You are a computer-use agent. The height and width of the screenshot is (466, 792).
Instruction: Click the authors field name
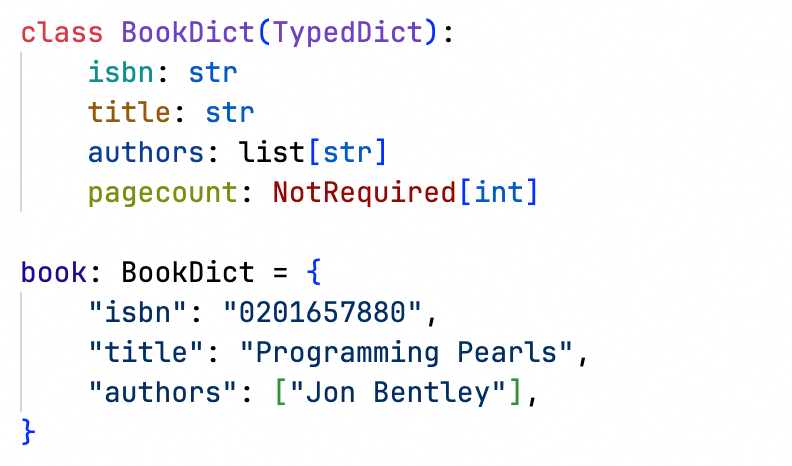pyautogui.click(x=146, y=153)
